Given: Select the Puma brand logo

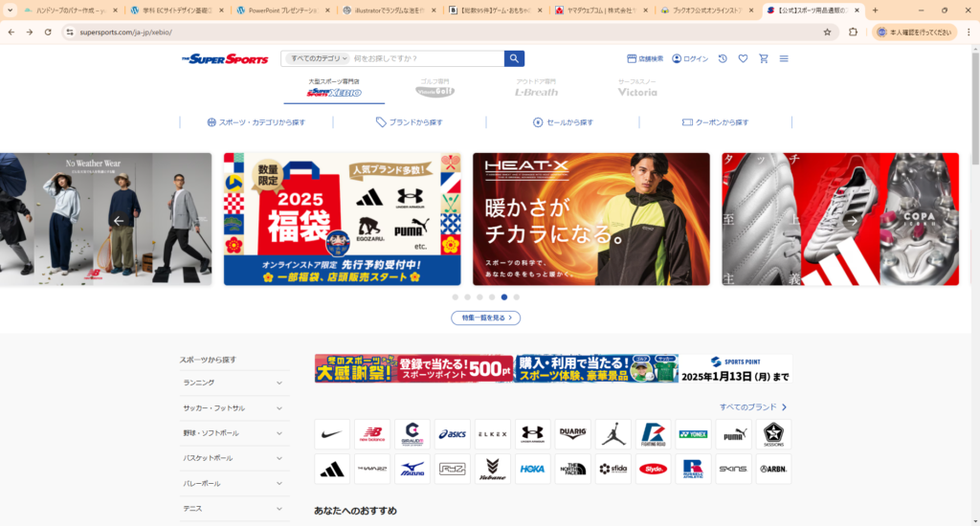Looking at the screenshot, I should (x=733, y=434).
